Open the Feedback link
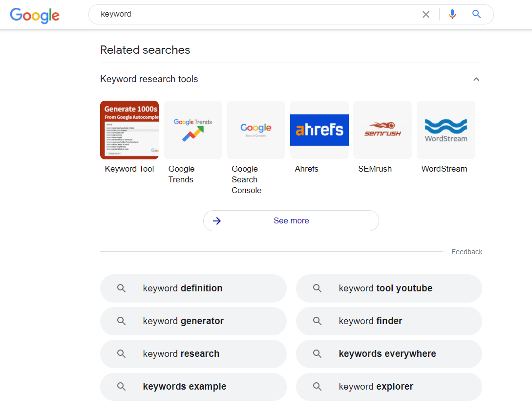This screenshot has height=417, width=532. (x=467, y=252)
